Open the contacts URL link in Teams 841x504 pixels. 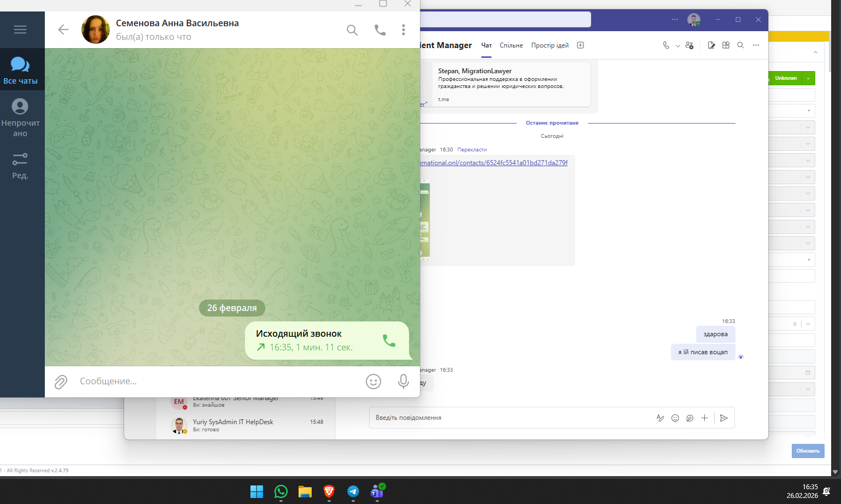(494, 163)
